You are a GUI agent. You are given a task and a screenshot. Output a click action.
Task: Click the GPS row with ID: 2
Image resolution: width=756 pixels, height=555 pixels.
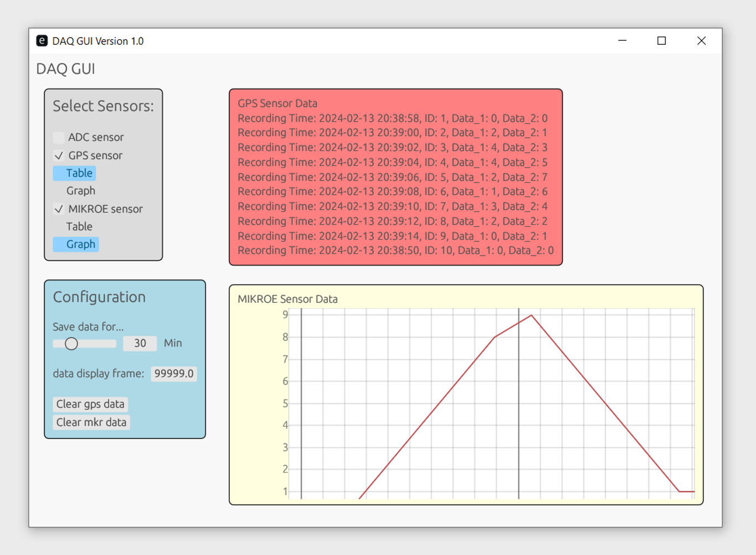click(393, 133)
